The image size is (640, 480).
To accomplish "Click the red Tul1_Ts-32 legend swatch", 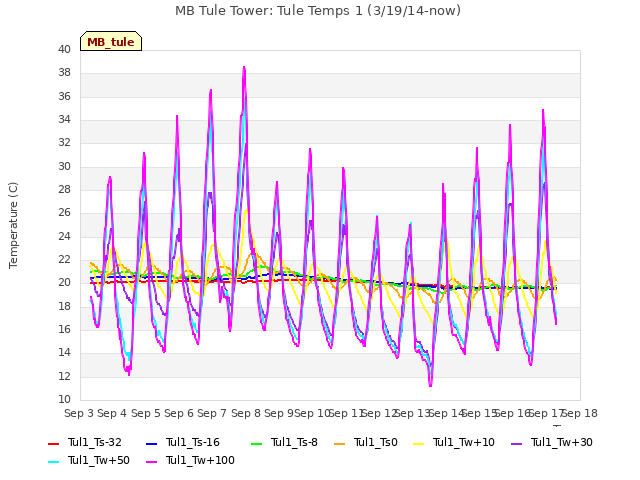I will (x=53, y=443).
